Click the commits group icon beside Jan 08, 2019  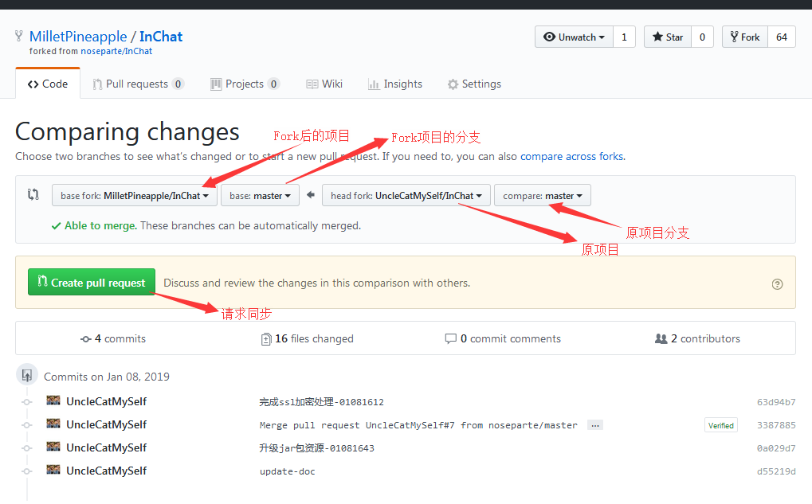coord(27,375)
